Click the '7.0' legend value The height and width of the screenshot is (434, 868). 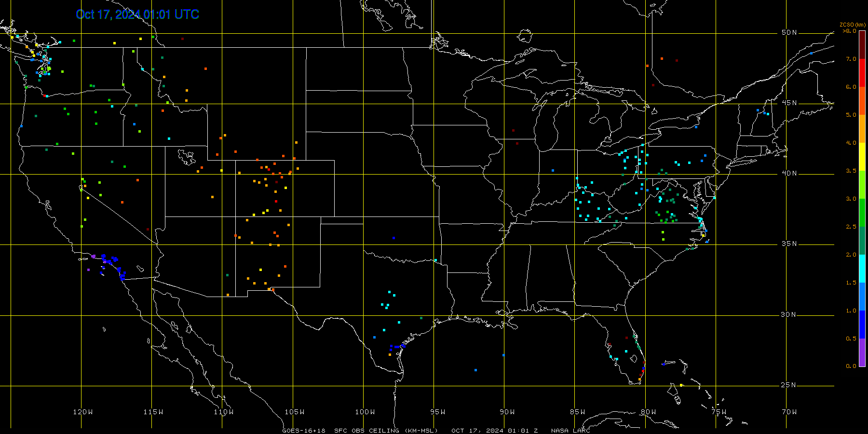pos(851,59)
